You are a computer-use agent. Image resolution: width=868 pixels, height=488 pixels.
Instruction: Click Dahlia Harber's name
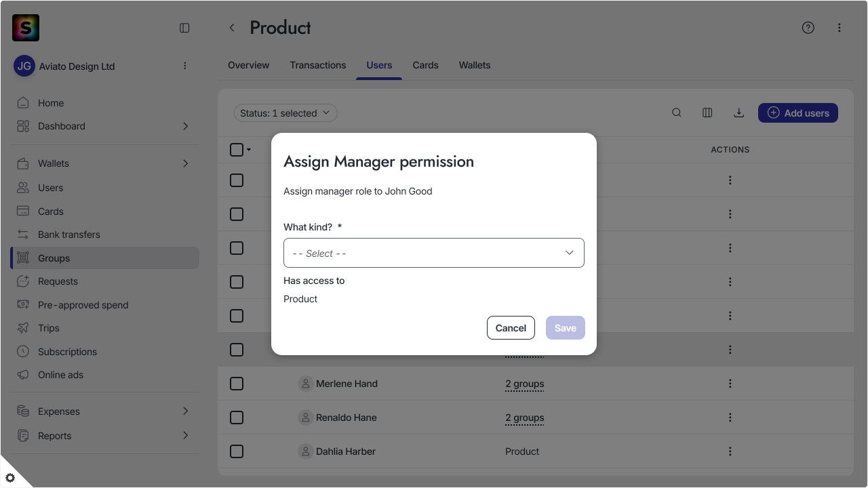(346, 451)
